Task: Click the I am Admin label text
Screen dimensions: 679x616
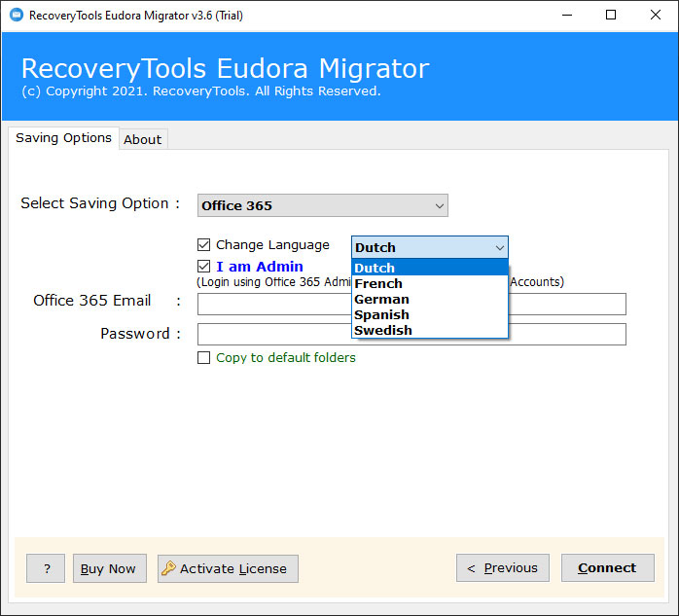Action: pos(260,267)
